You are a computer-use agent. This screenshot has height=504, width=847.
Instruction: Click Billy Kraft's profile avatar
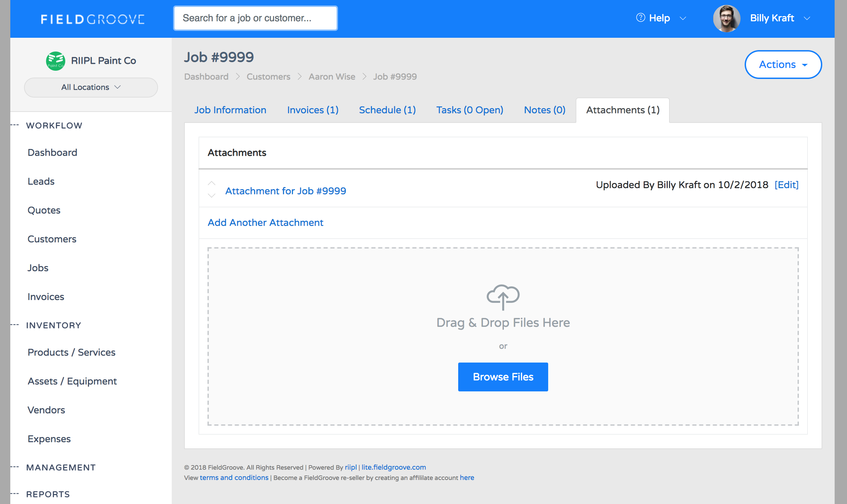pos(726,19)
